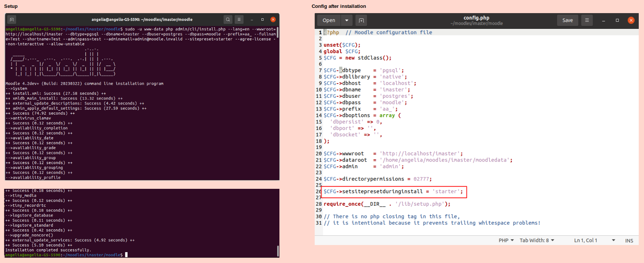Open new terminal tab icon in terminal window
The height and width of the screenshot is (263, 644).
(12, 19)
